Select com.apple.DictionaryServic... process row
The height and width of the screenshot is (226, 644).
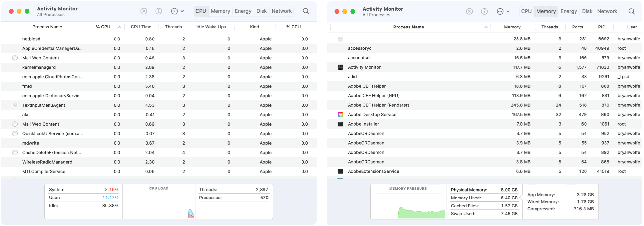159,96
